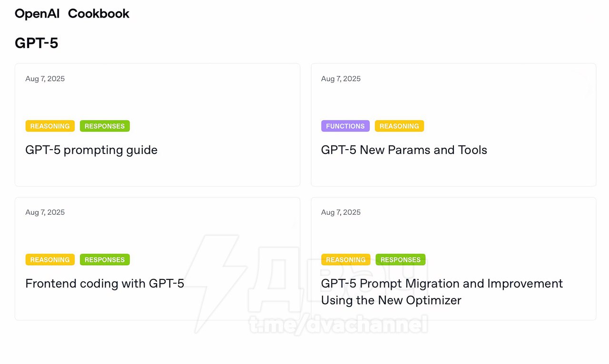609x364 pixels.
Task: Open the GPT-5 prompting guide article
Action: 91,150
